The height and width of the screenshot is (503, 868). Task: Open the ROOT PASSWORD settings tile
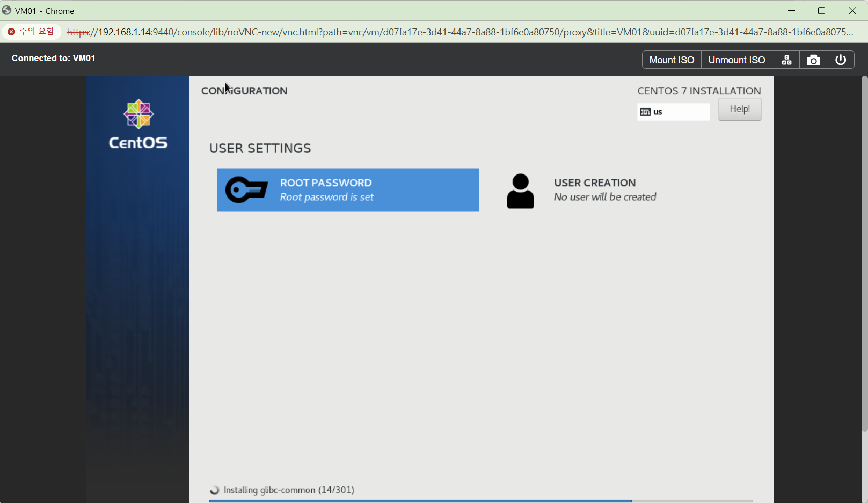[x=348, y=189]
